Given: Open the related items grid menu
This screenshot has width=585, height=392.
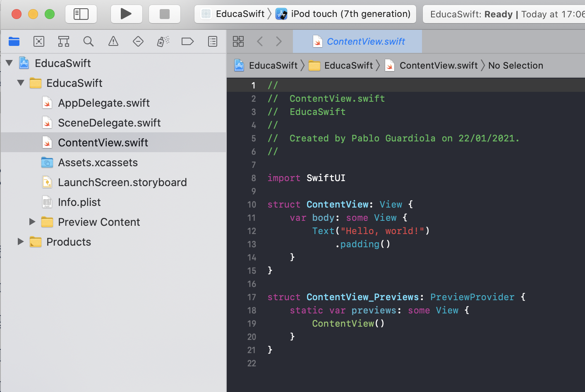Looking at the screenshot, I should tap(238, 41).
